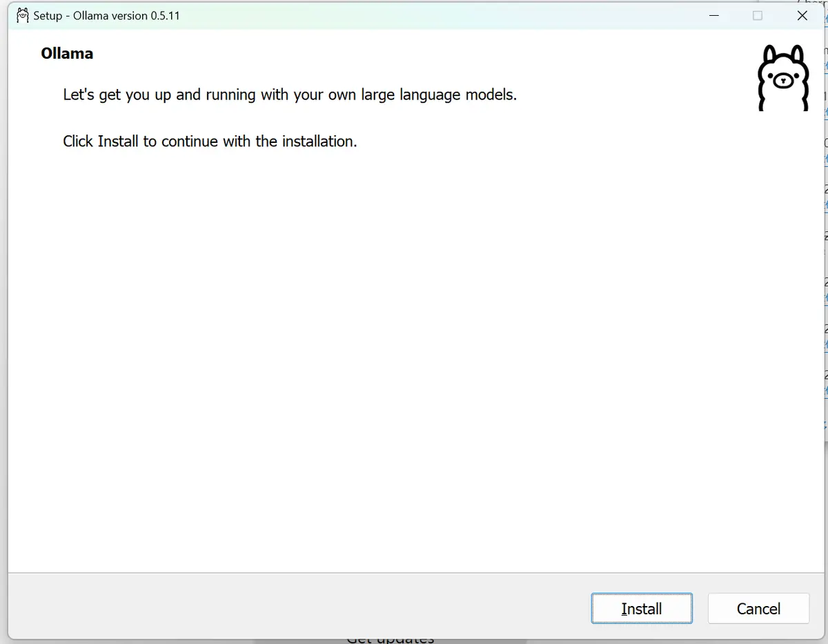Close the setup window with X
The height and width of the screenshot is (644, 828).
click(x=802, y=15)
